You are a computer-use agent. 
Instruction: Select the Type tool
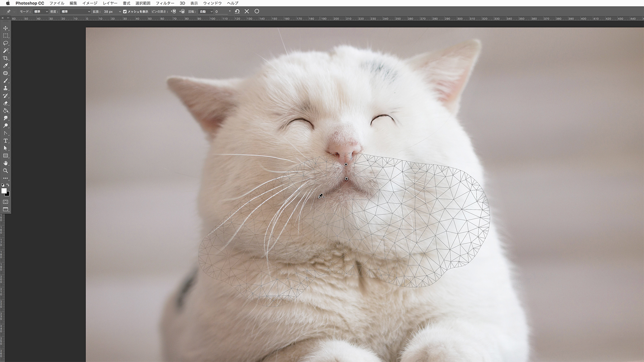click(x=5, y=141)
